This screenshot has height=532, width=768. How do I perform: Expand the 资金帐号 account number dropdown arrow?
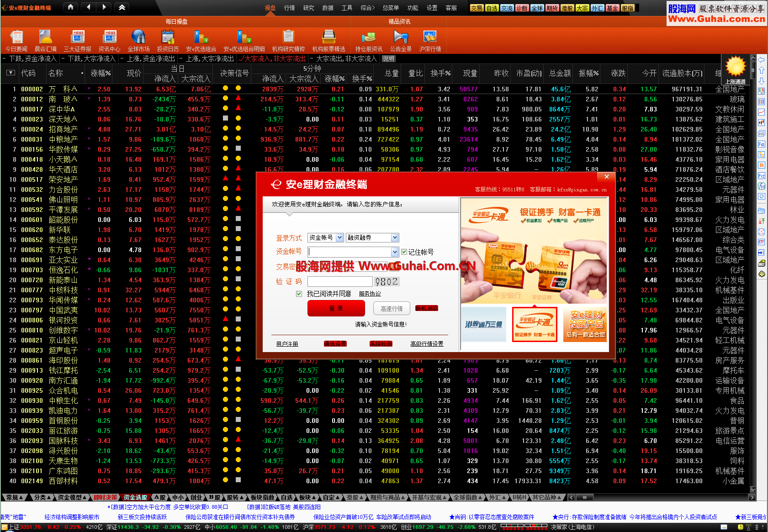tap(395, 252)
